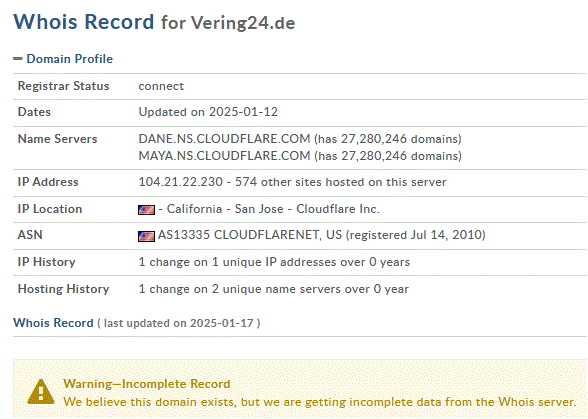
Task: Open the DANE.NS.CLOUDFLARE.COM name server
Action: pos(224,139)
